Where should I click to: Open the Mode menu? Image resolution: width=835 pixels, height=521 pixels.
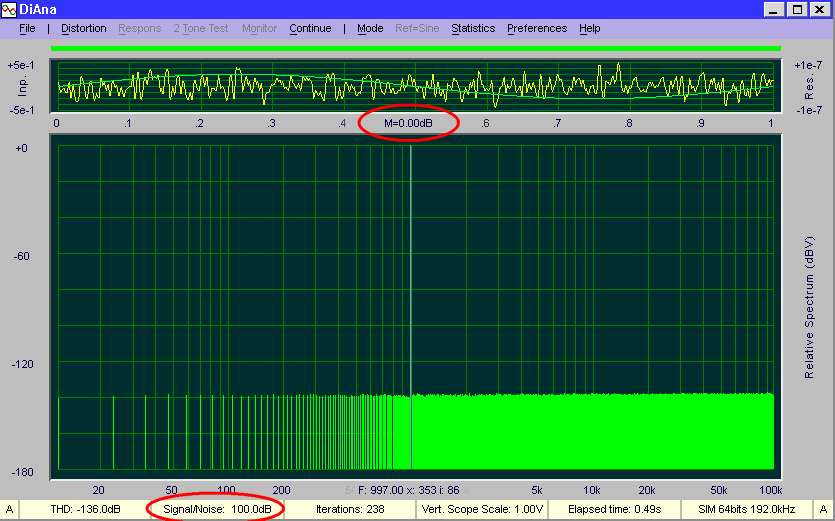[370, 29]
